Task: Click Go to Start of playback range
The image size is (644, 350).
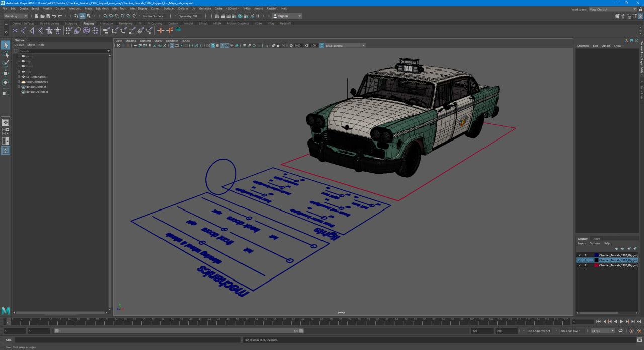Action: pos(598,321)
